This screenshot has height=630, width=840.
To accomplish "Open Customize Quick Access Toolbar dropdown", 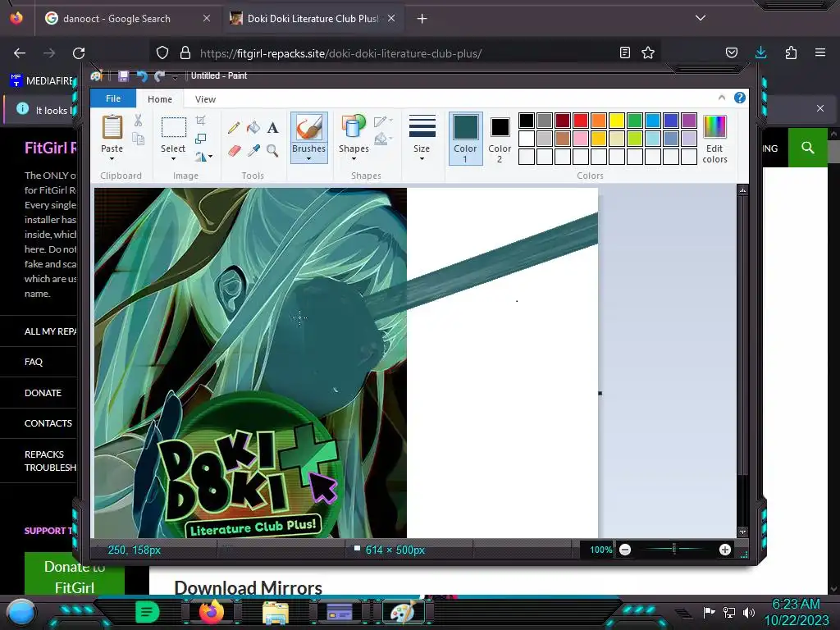I will coord(175,76).
